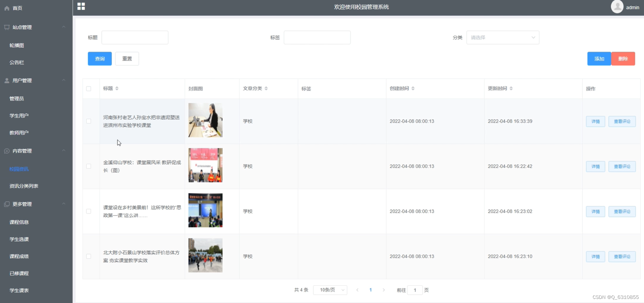This screenshot has height=303, width=644.
Task: Open cover image of 课堂设在乡村美景前 article
Action: [x=205, y=210]
